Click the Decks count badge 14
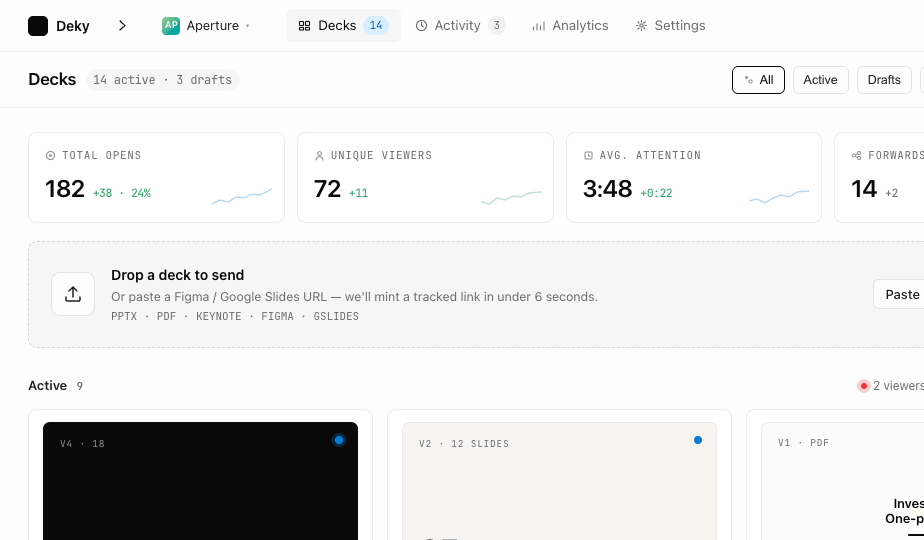924x540 pixels. [376, 25]
